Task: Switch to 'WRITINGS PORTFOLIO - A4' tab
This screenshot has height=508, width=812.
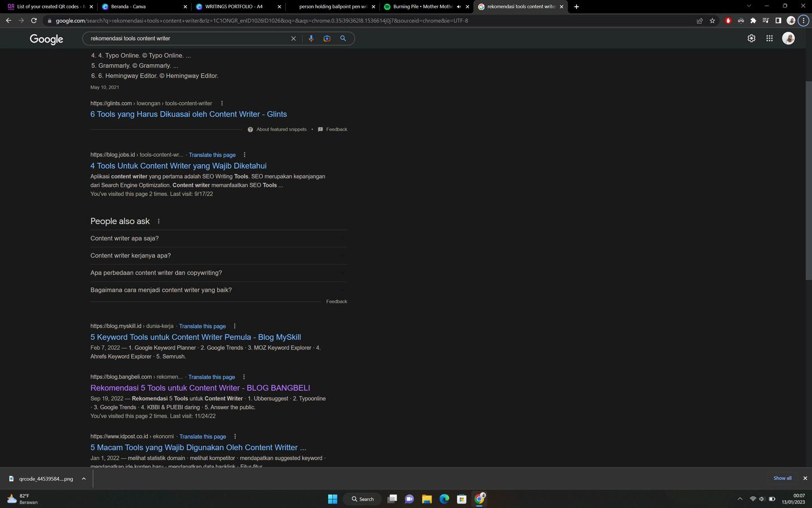Action: (237, 7)
